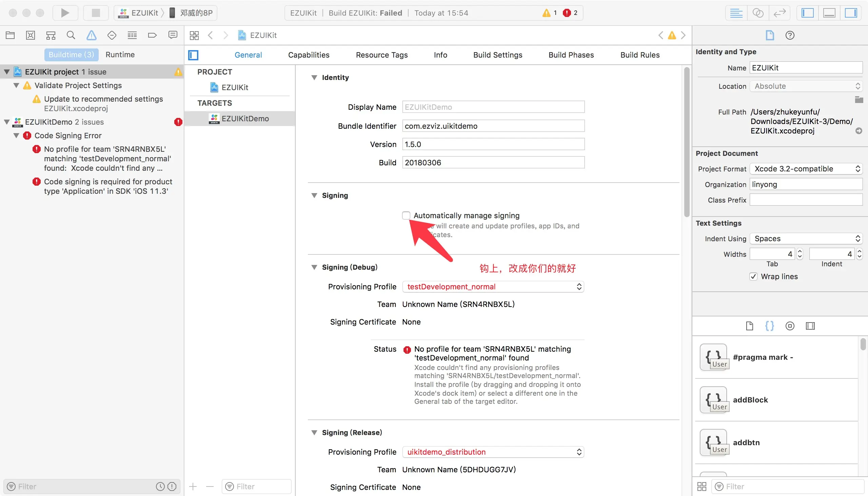This screenshot has width=868, height=496.
Task: Switch to the Capabilities tab
Action: tap(309, 55)
